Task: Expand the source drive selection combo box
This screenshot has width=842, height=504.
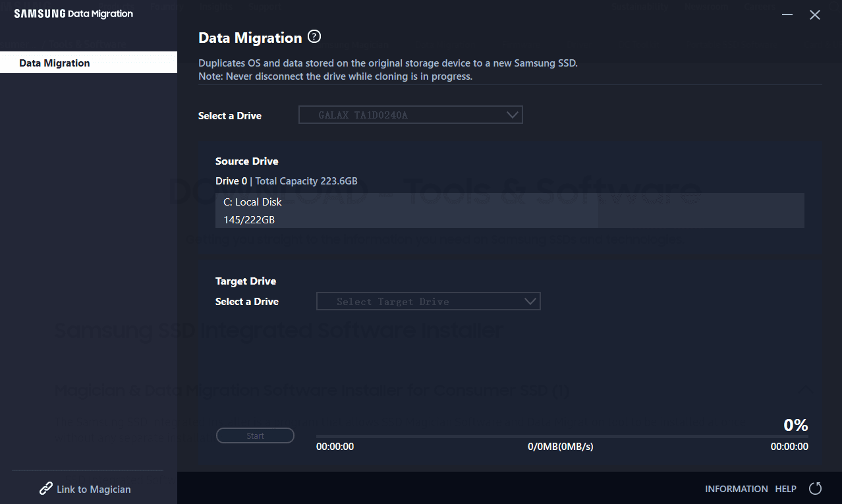Action: coord(410,115)
